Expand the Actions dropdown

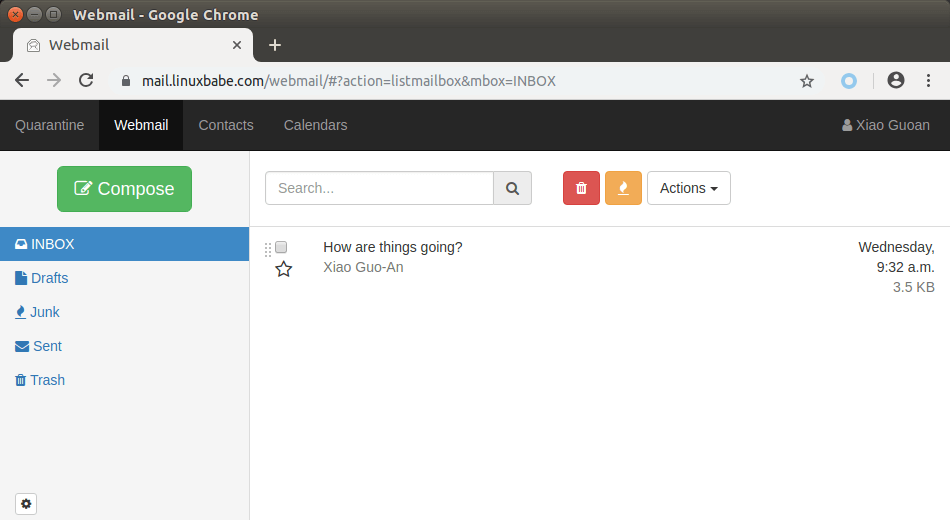(x=688, y=188)
